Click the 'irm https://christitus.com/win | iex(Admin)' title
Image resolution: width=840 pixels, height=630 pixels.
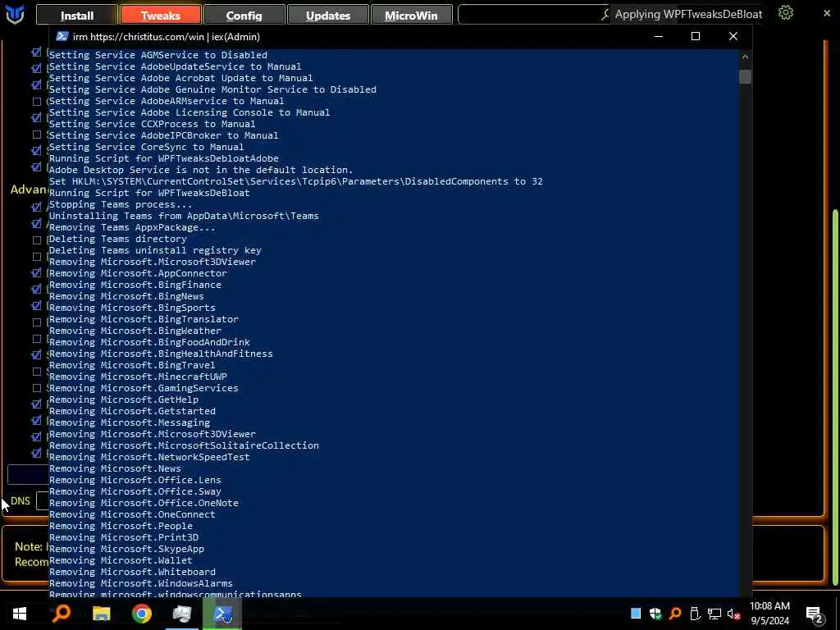pos(166,36)
